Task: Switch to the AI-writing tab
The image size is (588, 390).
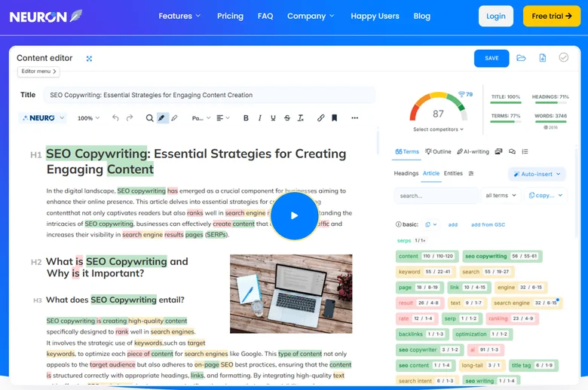Action: (x=473, y=152)
